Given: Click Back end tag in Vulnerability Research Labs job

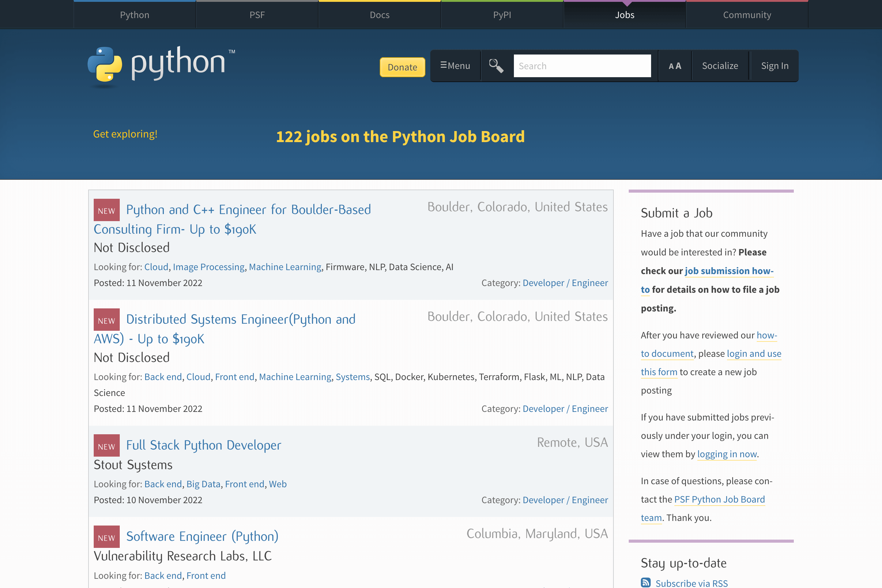Looking at the screenshot, I should 163,575.
